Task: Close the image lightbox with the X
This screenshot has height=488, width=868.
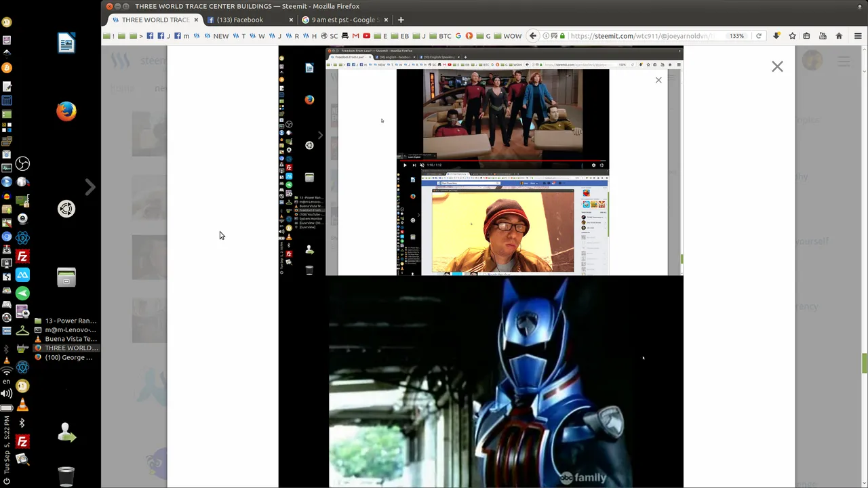Action: tap(777, 66)
